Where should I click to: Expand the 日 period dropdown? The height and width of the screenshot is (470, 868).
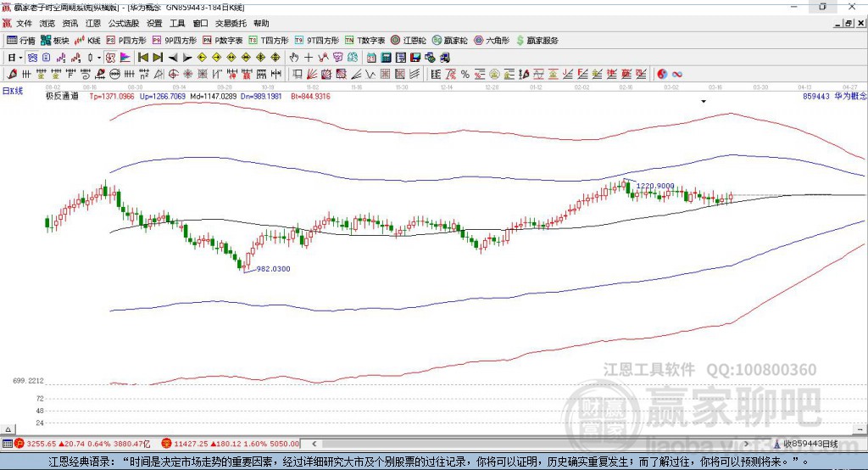coord(20,58)
